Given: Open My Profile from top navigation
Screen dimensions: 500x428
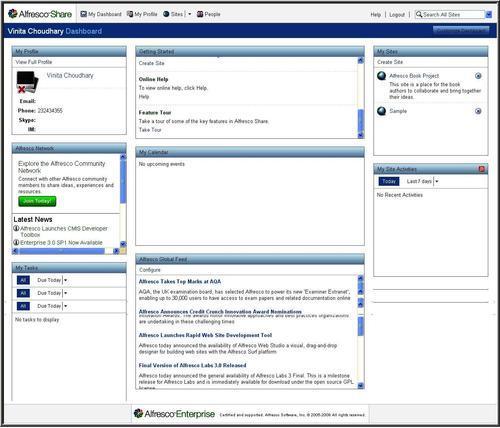Looking at the screenshot, I should [x=142, y=14].
